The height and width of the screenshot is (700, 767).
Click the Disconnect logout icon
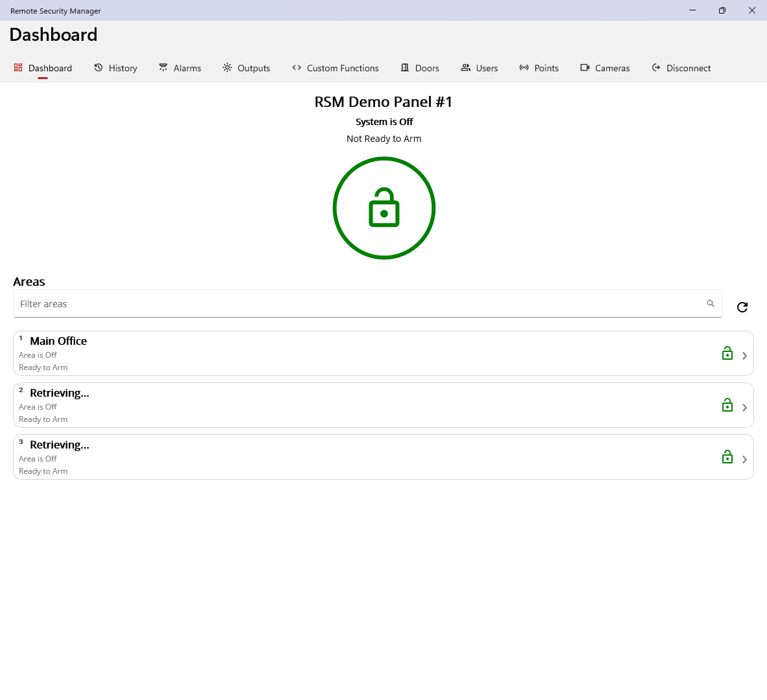point(656,67)
